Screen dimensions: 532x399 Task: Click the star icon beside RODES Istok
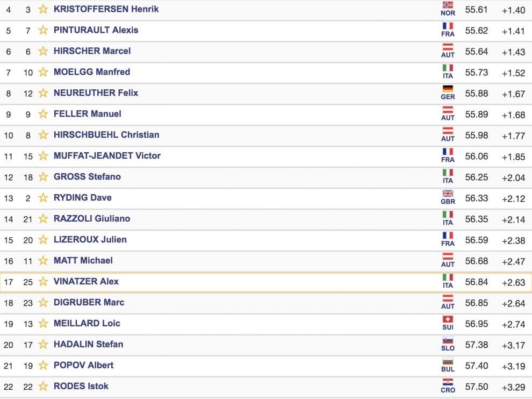pos(43,387)
